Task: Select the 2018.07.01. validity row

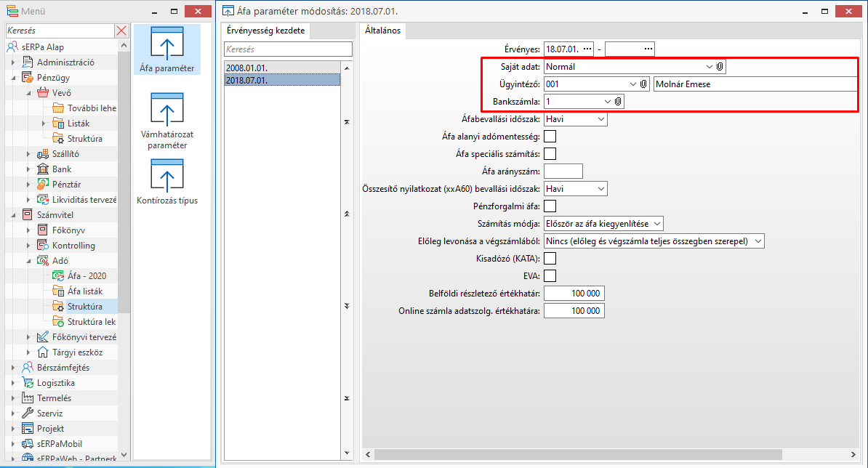Action: tap(282, 80)
